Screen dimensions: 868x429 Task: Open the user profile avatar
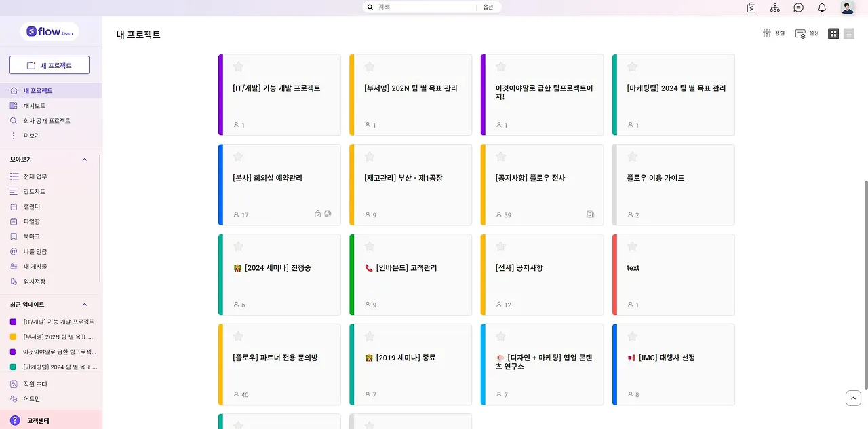[848, 7]
